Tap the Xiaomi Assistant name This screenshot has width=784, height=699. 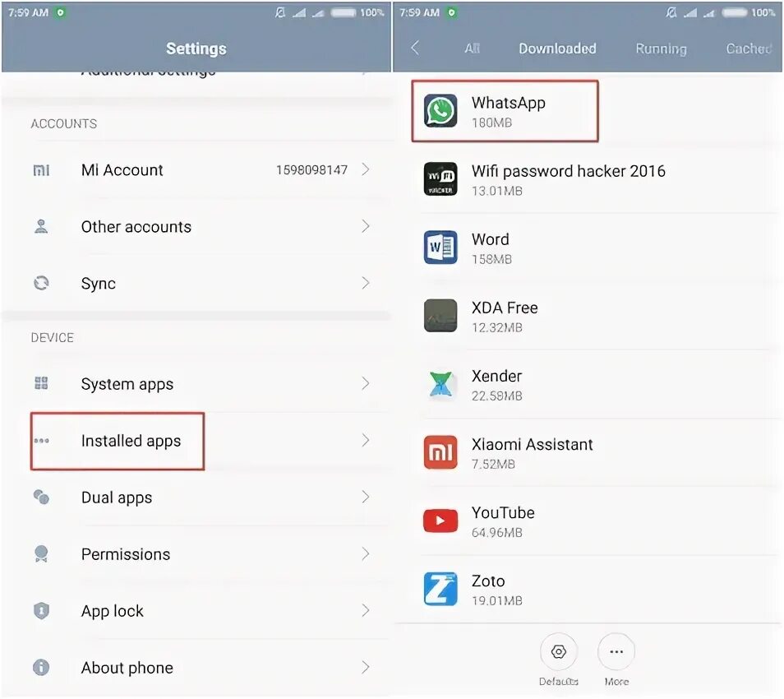(x=532, y=444)
